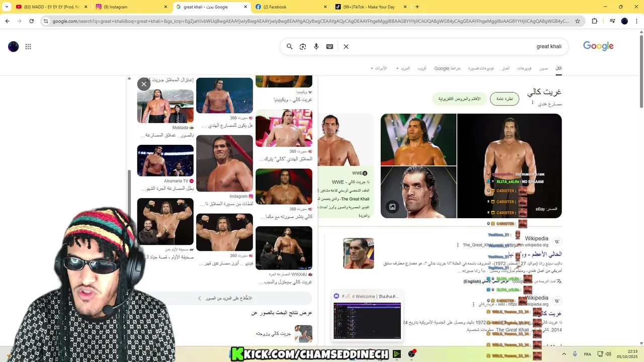The image size is (644, 362).
Task: Switch to the YouTube MADD tab
Action: click(x=51, y=7)
